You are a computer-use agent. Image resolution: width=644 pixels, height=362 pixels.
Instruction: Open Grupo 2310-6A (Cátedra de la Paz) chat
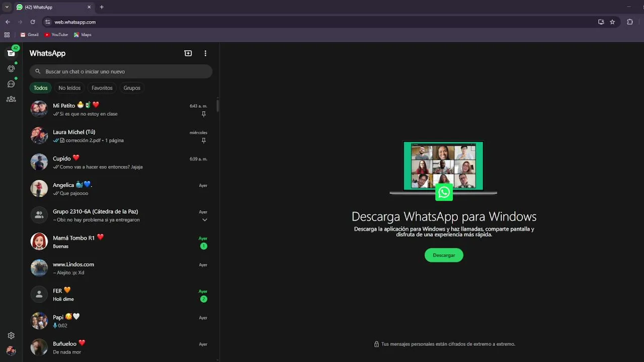coord(119,215)
